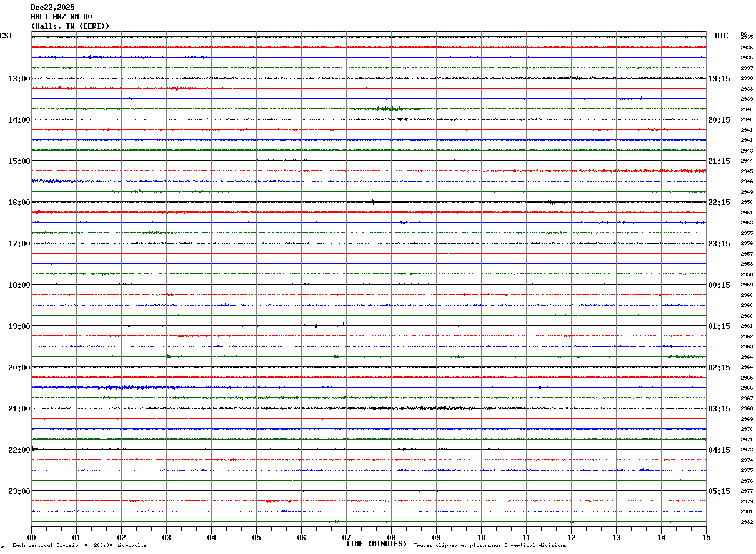Click minute tick label '03' on the x-axis

point(167,537)
